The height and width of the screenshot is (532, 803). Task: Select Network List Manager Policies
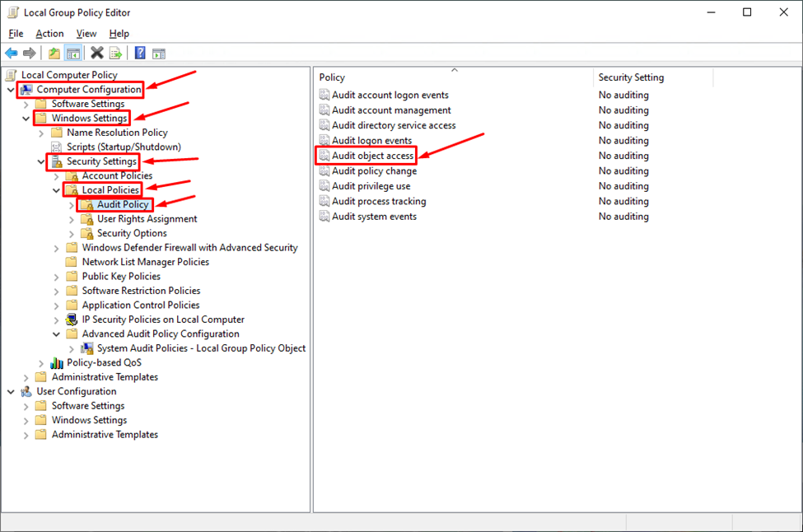pyautogui.click(x=145, y=262)
